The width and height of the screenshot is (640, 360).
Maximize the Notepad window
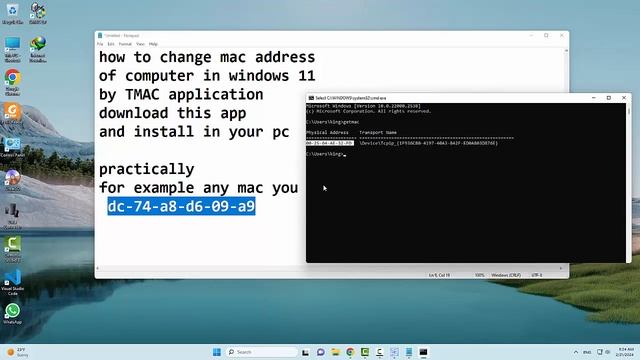pyautogui.click(x=546, y=36)
